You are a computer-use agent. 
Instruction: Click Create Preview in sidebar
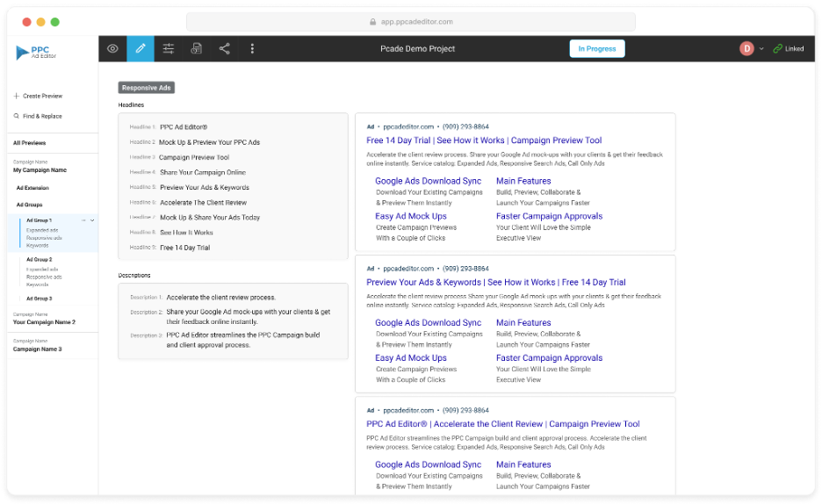pos(39,96)
